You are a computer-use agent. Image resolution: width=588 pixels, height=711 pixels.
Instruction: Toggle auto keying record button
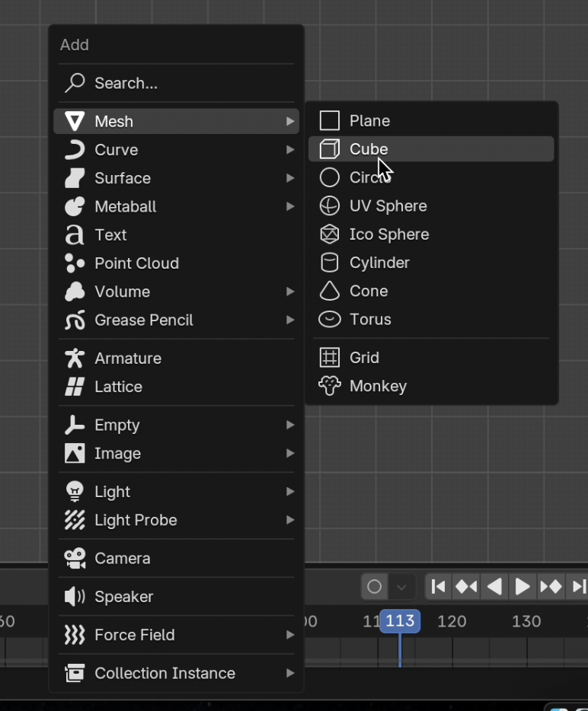tap(374, 587)
